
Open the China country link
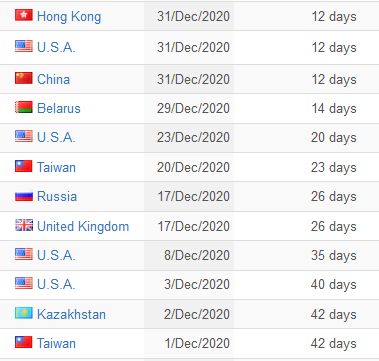click(53, 79)
